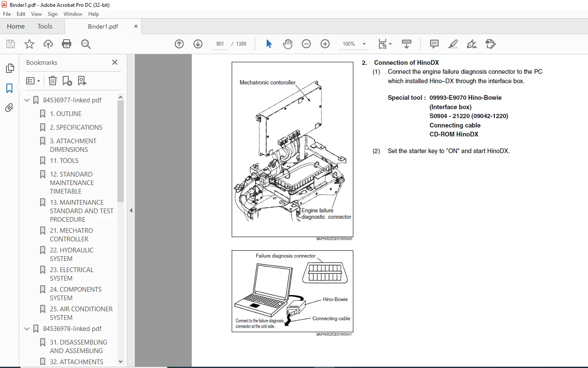Open bookmark 12. STANDARD MAINTENANCE TIMETABLE

tap(71, 183)
